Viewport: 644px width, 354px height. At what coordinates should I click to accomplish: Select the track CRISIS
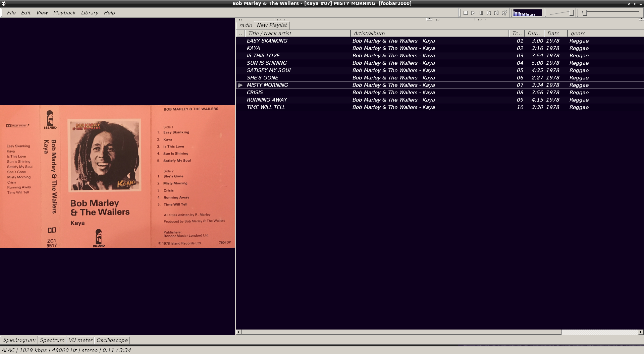(440, 93)
